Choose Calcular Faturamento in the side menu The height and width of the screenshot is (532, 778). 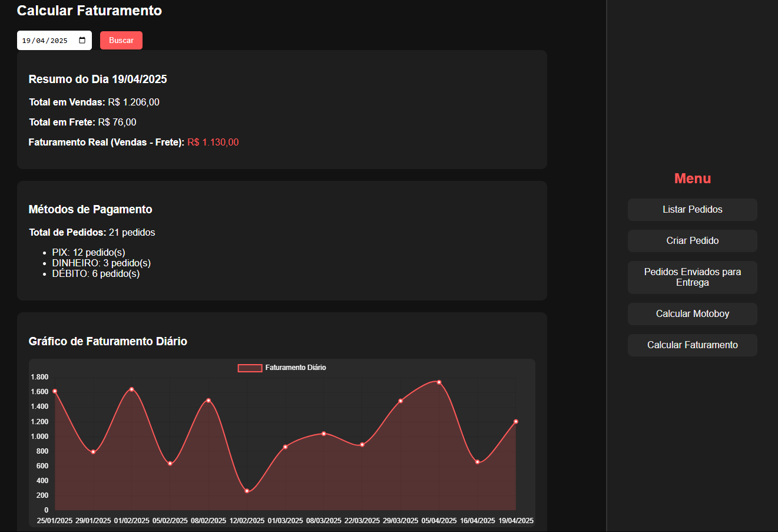692,345
